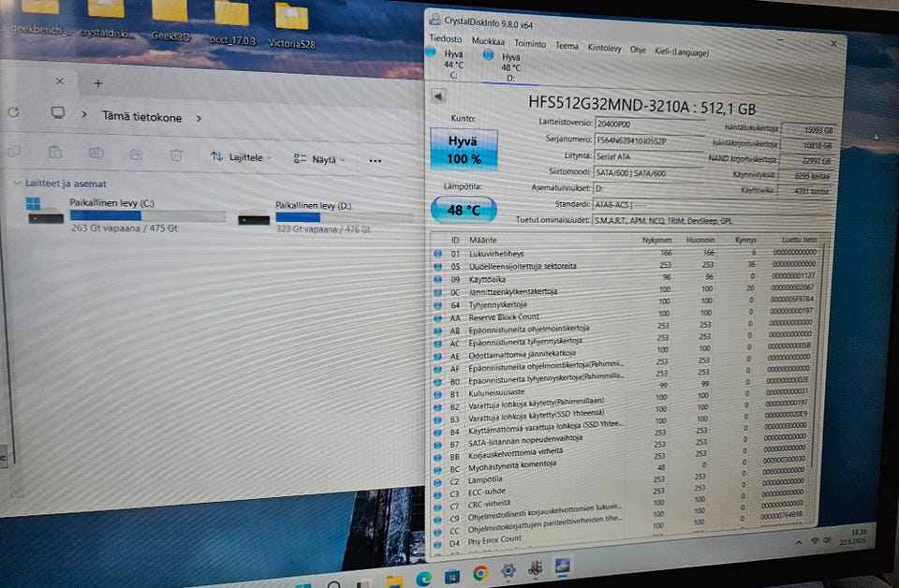Open the three-dot more options menu

[375, 161]
